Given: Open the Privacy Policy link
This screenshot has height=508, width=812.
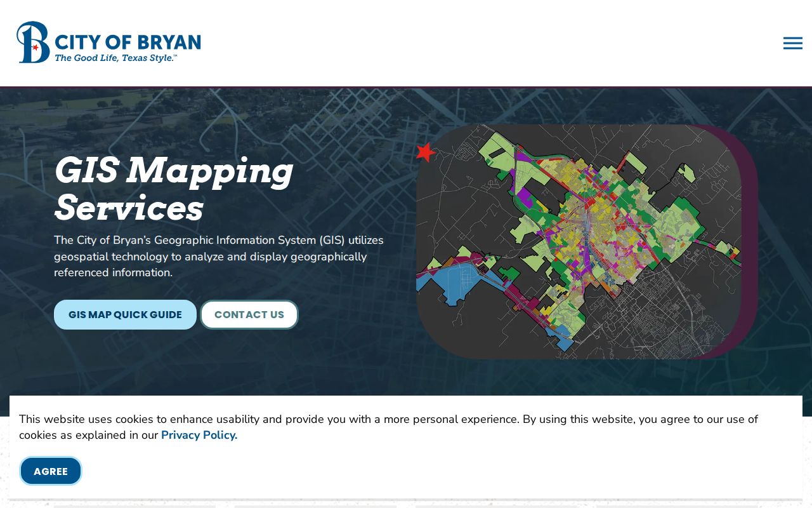Looking at the screenshot, I should (199, 435).
